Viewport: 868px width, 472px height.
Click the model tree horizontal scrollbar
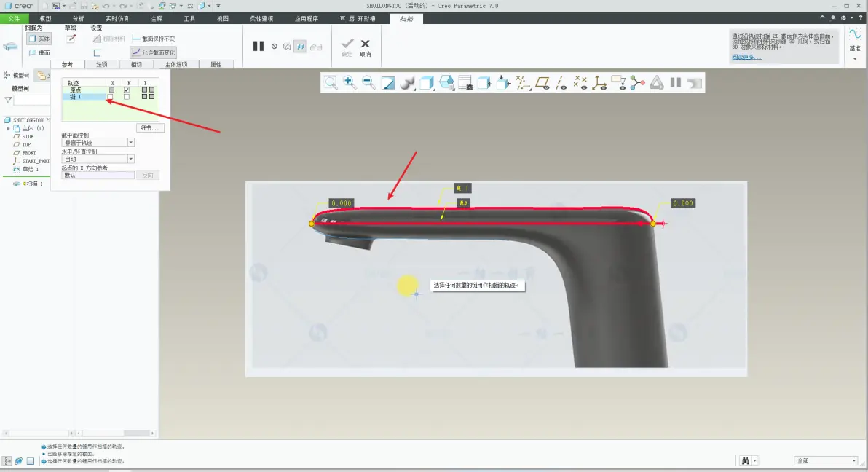(36, 433)
